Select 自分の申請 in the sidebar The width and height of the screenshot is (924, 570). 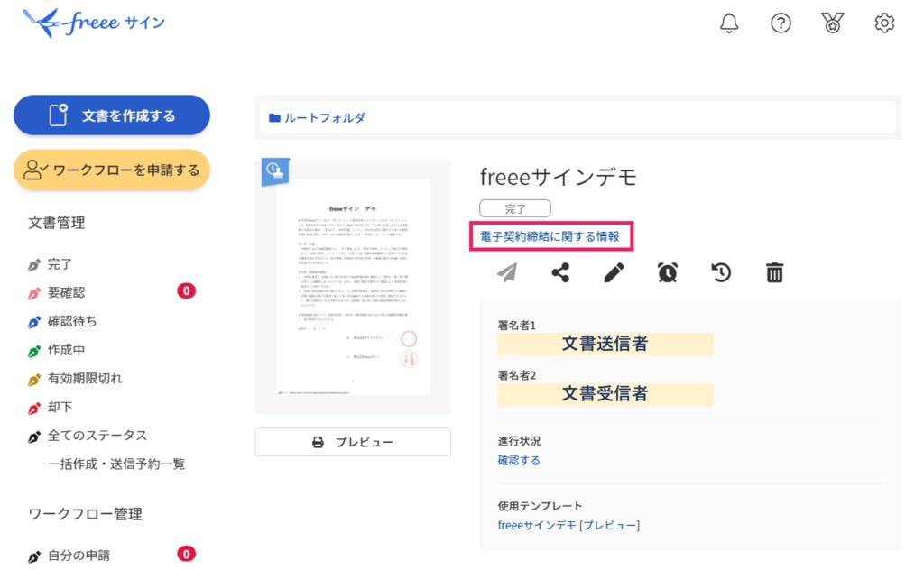tap(79, 556)
